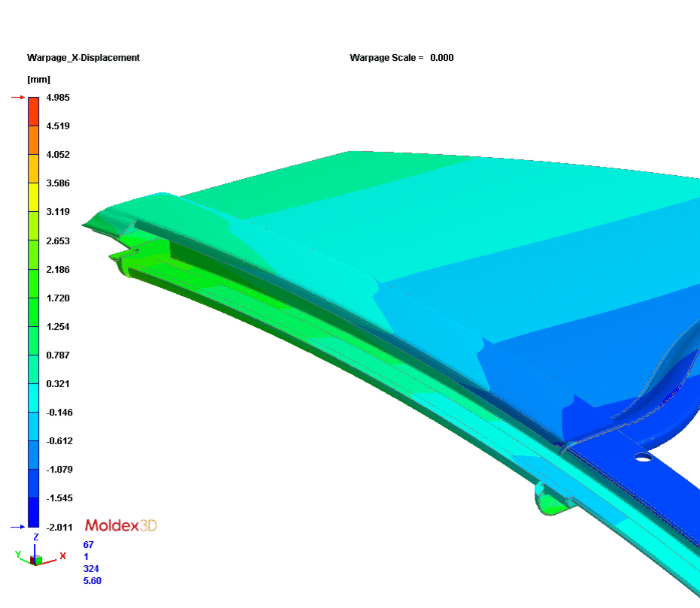The width and height of the screenshot is (700, 608).
Task: Select the 2.186 legend value
Action: tap(58, 270)
